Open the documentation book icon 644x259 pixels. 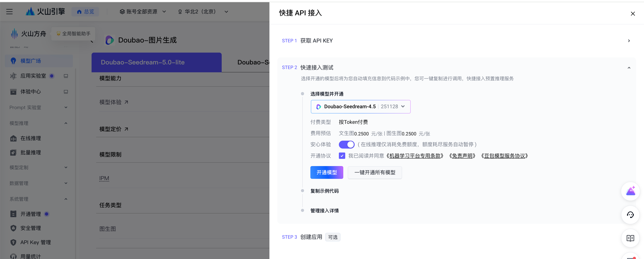point(630,238)
